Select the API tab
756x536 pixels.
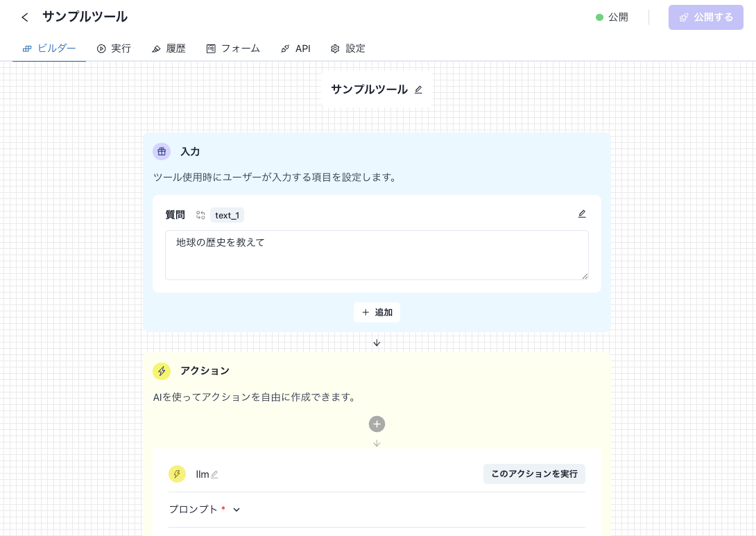tap(295, 49)
